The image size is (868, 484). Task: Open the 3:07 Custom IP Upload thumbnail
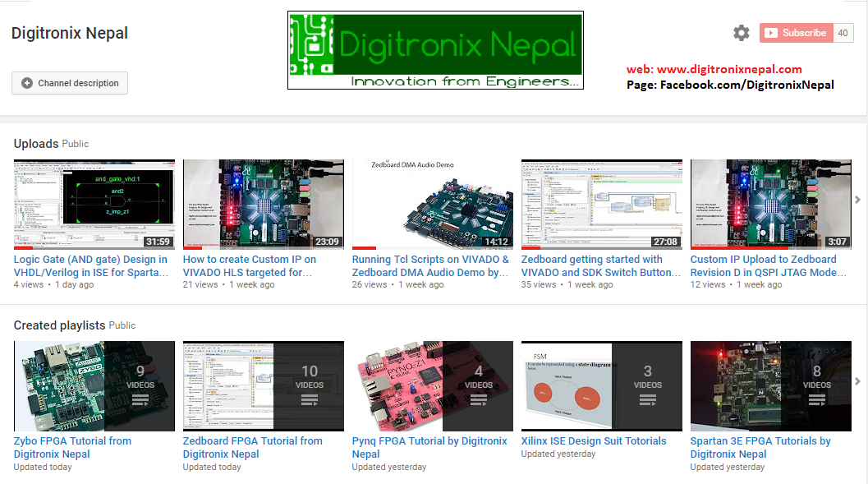pos(771,205)
